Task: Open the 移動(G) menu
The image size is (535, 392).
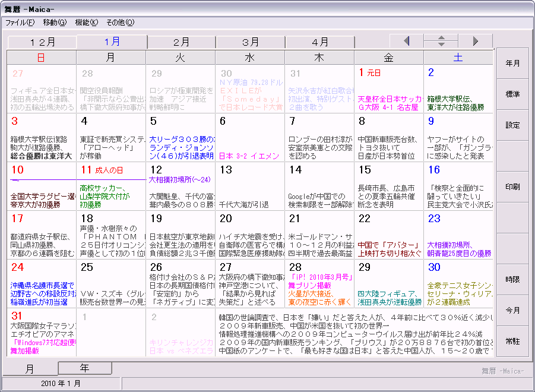Action: tap(55, 23)
